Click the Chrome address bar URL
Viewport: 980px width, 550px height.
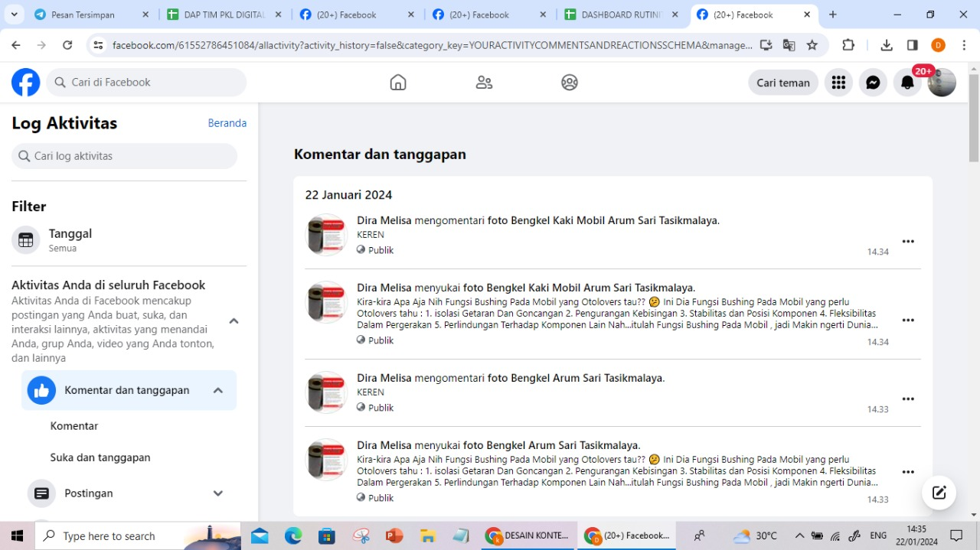coord(431,45)
